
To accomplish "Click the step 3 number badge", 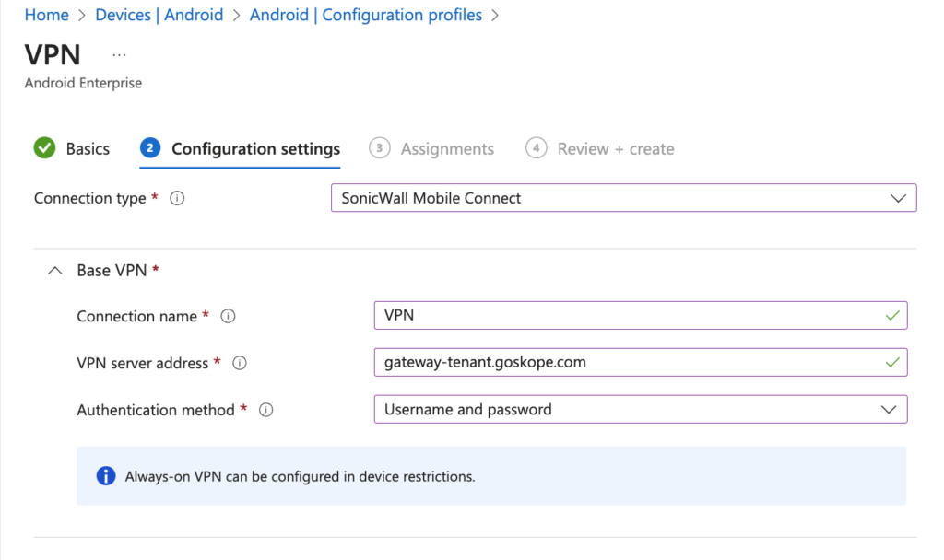I will 379,148.
